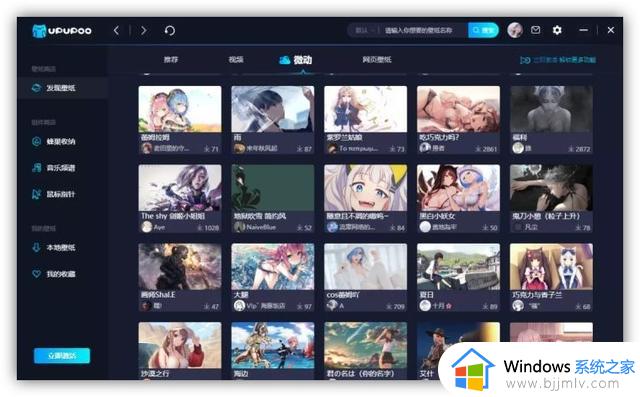This screenshot has width=640, height=397.
Task: Select the 微动 tab with the cloud icon
Action: pyautogui.click(x=296, y=60)
